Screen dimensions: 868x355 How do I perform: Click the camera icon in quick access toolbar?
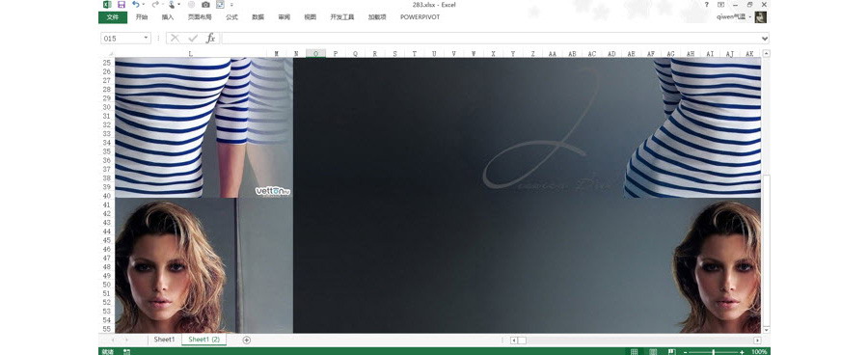(205, 5)
